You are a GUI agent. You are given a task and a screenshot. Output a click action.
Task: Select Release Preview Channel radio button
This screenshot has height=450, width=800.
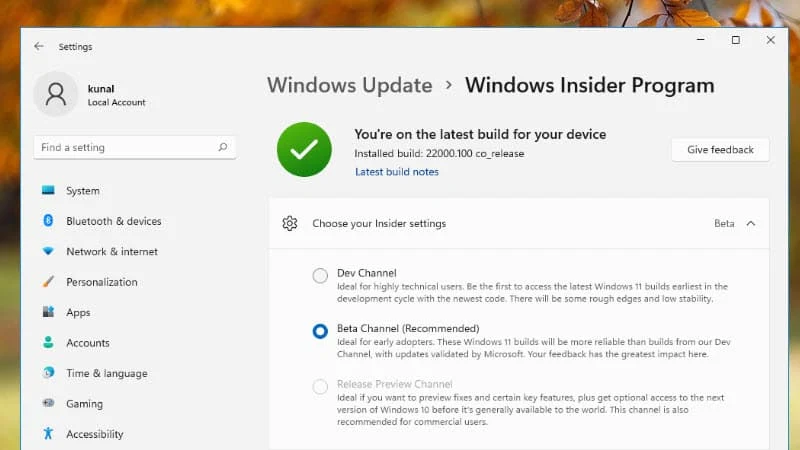(x=320, y=386)
